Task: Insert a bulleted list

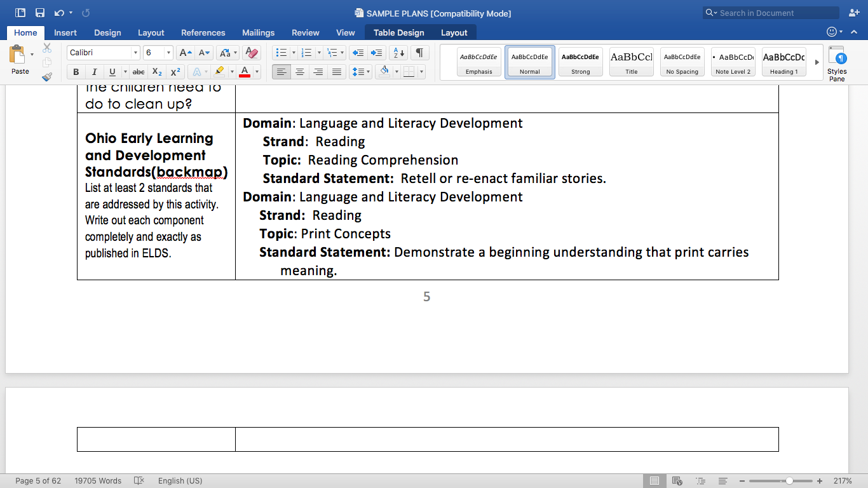Action: (281, 53)
